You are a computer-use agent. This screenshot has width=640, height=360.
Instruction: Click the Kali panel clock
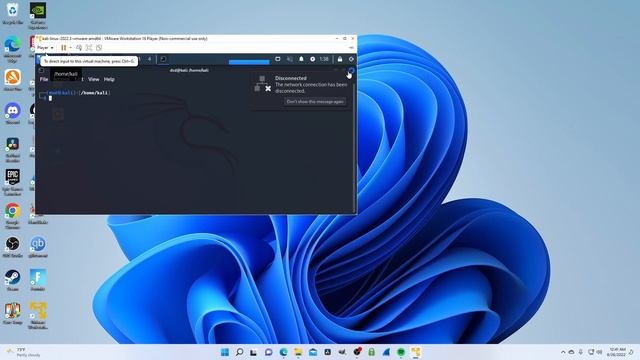click(x=324, y=59)
